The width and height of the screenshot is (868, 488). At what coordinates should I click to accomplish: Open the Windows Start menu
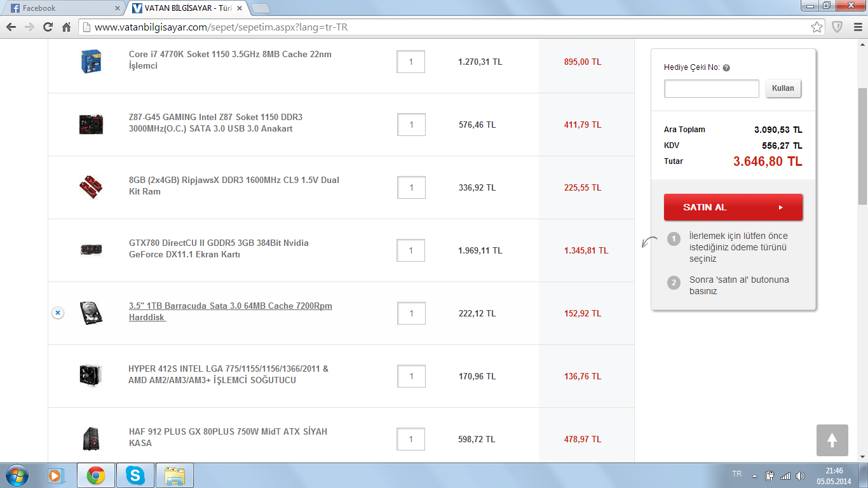pyautogui.click(x=17, y=475)
